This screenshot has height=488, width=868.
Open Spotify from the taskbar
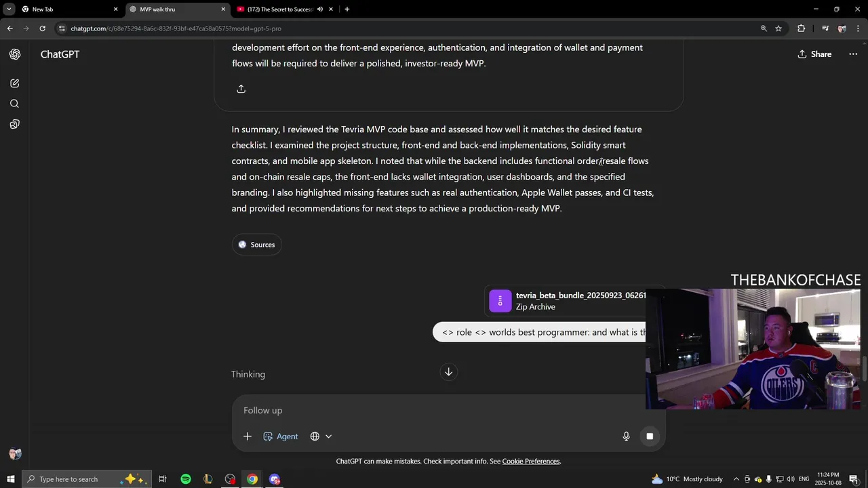[186, 479]
